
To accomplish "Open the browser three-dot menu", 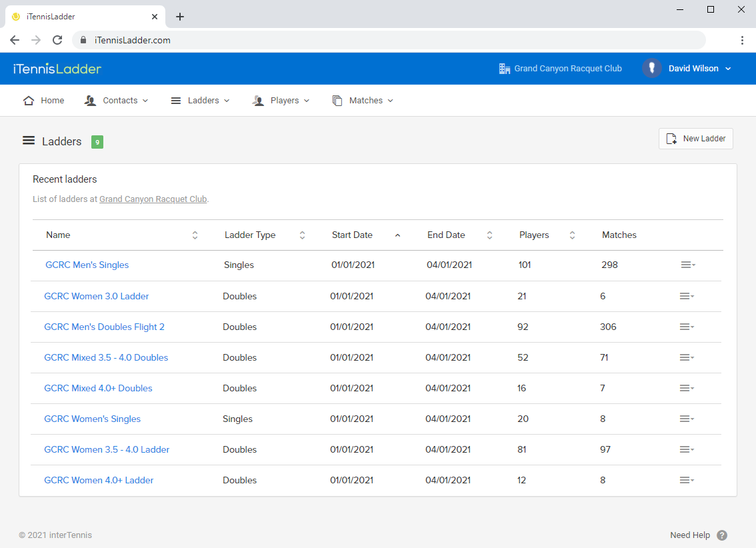I will [742, 40].
